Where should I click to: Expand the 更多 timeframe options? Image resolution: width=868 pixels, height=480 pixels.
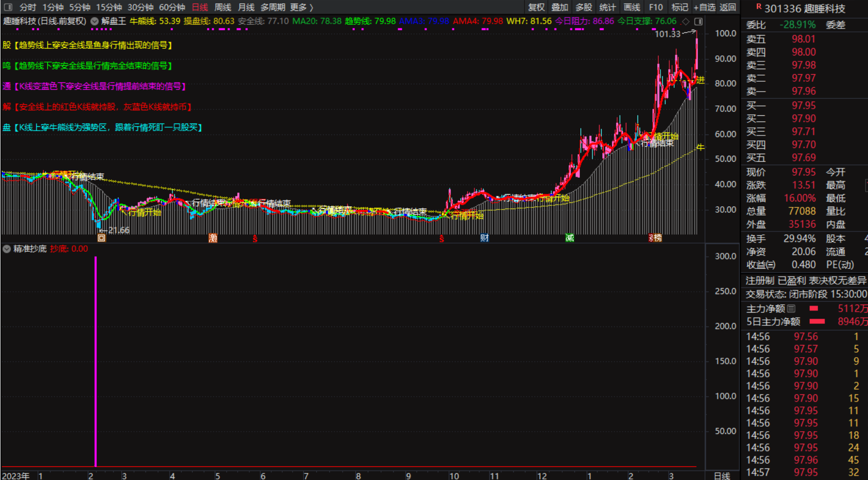301,7
